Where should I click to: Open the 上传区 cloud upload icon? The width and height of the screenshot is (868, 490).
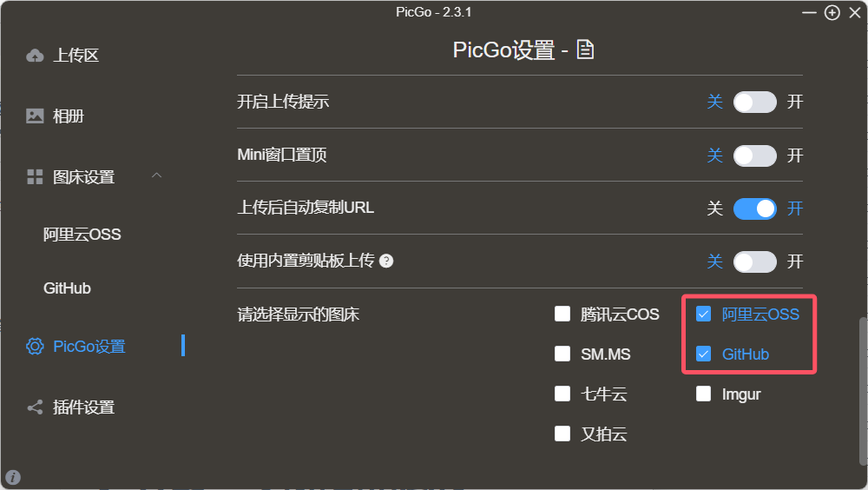(x=35, y=56)
